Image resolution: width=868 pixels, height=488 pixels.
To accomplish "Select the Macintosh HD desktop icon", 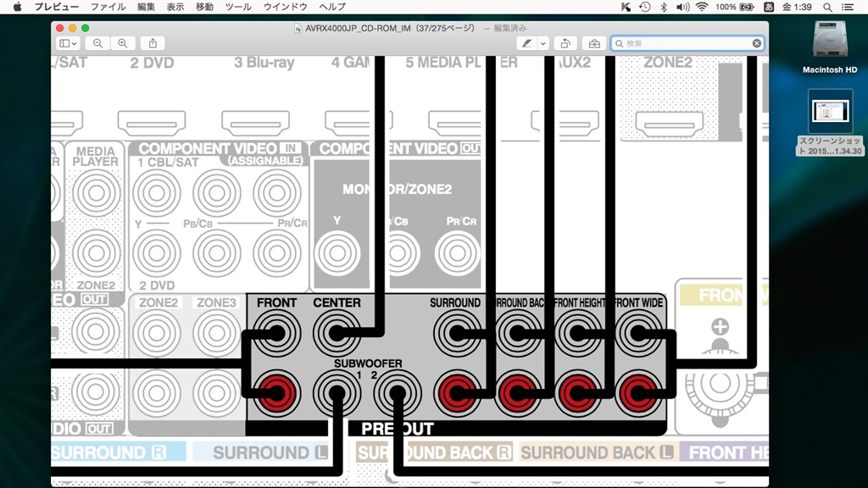I will click(x=830, y=47).
